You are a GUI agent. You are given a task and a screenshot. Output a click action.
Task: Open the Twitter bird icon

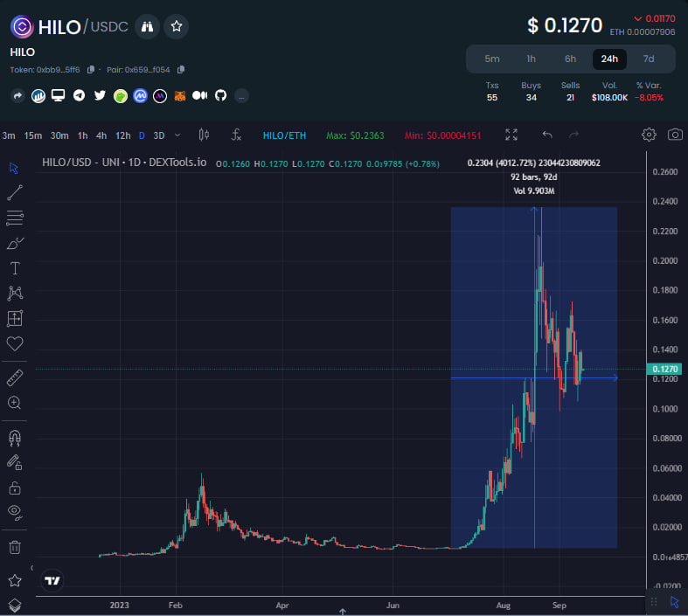pyautogui.click(x=100, y=95)
